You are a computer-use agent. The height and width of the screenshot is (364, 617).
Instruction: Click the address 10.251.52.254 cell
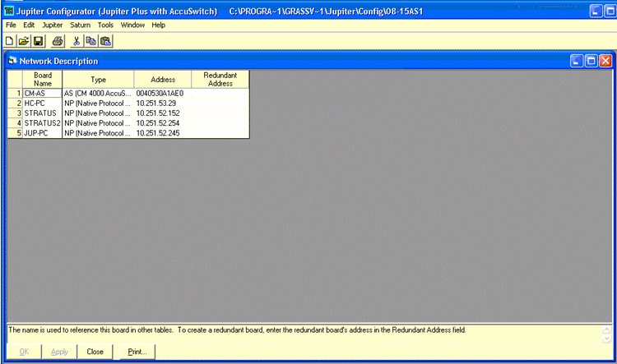[x=163, y=123]
